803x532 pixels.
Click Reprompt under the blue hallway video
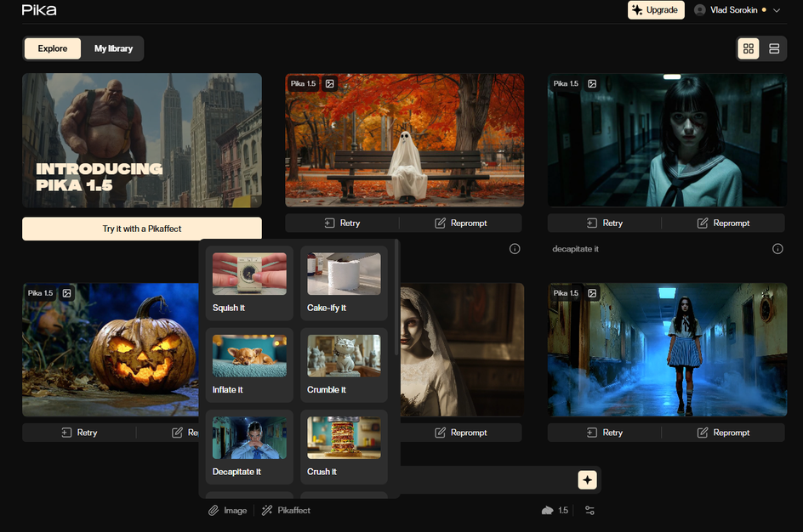724,433
